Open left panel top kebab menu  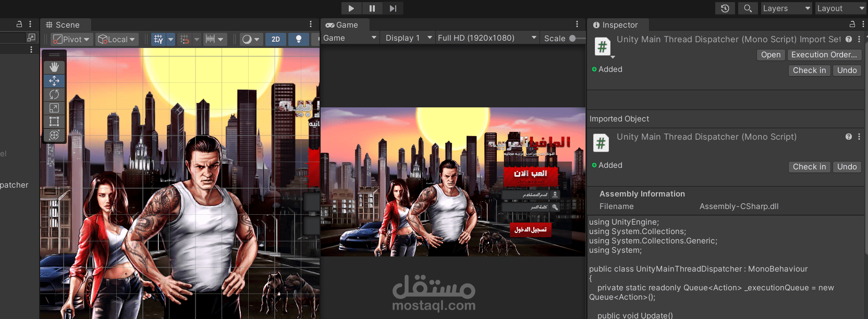30,24
